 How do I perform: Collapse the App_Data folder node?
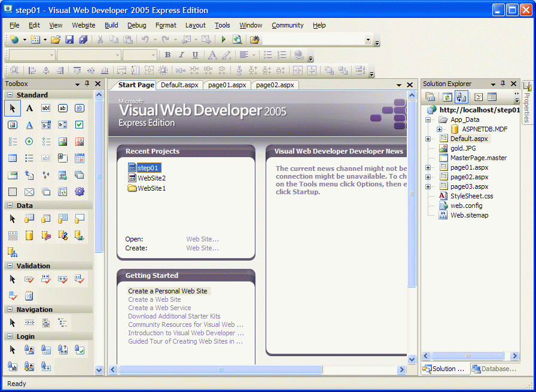pyautogui.click(x=428, y=120)
